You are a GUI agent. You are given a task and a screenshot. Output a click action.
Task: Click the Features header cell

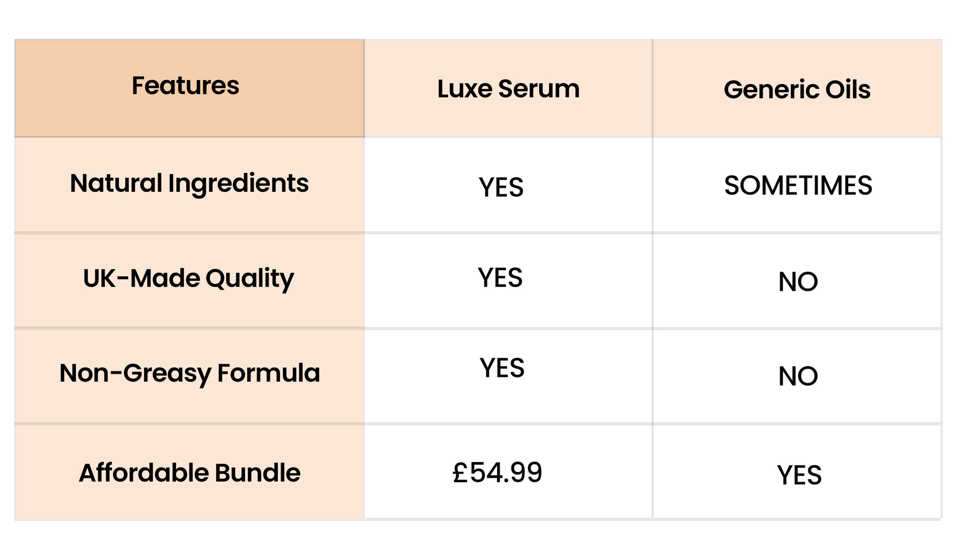point(185,86)
